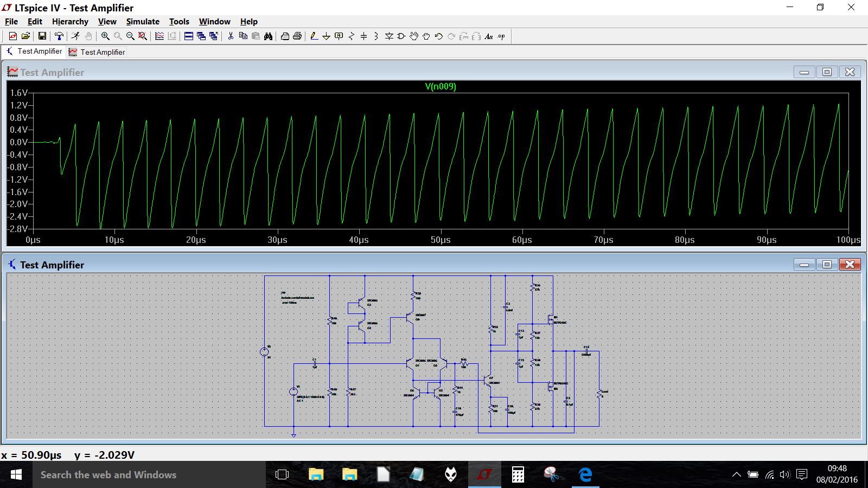Click Zoom full extents crossed magnifier

(143, 36)
